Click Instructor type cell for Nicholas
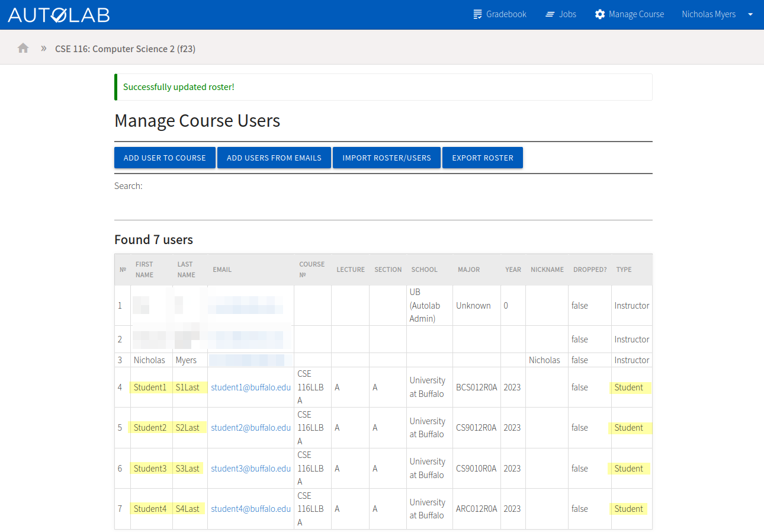Image resolution: width=764 pixels, height=532 pixels. tap(632, 360)
